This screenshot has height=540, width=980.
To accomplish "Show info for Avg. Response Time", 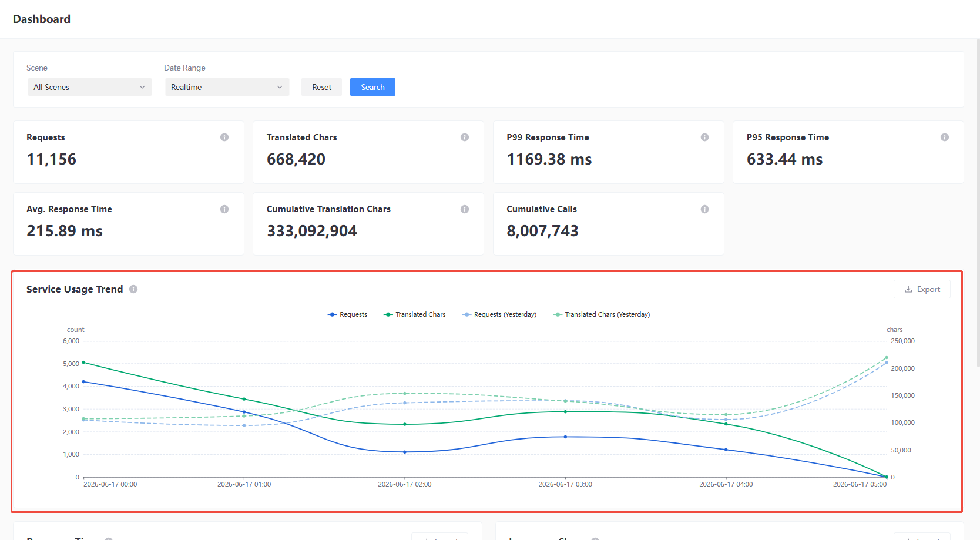I will coord(224,209).
